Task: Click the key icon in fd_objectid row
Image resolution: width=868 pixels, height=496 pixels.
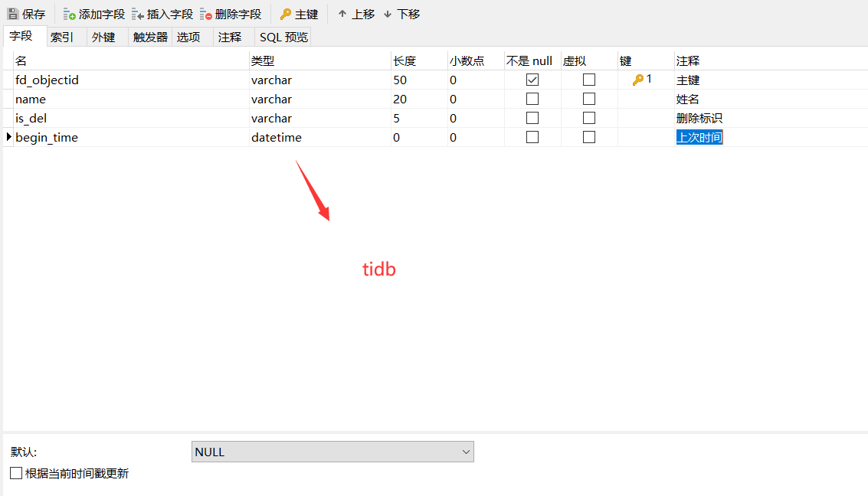Action: pos(637,80)
